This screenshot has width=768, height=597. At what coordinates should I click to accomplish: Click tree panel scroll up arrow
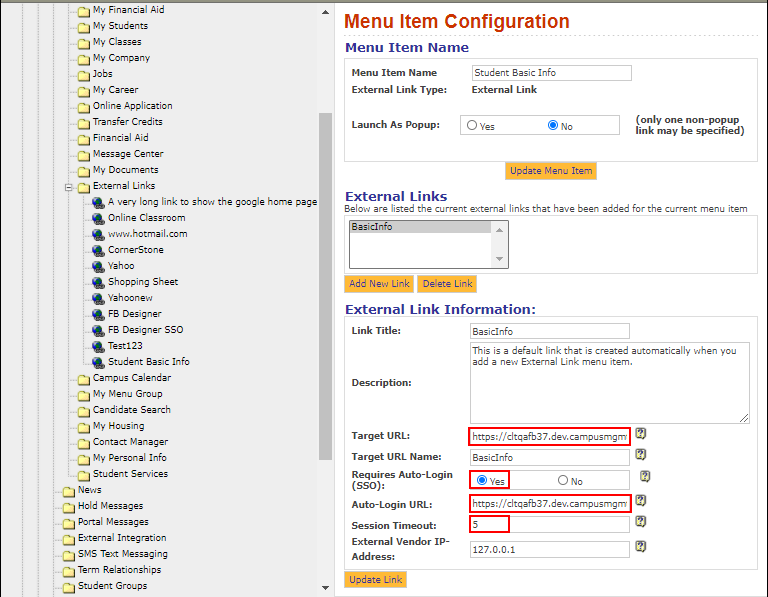(325, 12)
